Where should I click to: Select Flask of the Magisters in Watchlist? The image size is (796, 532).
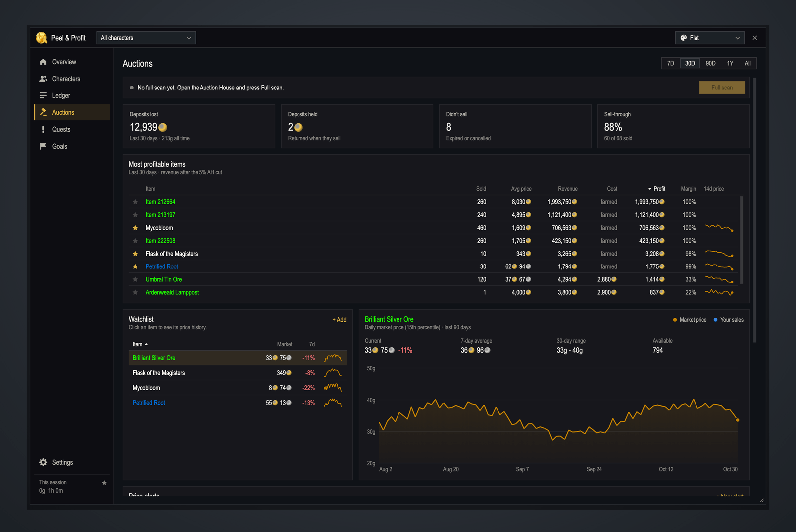coord(238,373)
